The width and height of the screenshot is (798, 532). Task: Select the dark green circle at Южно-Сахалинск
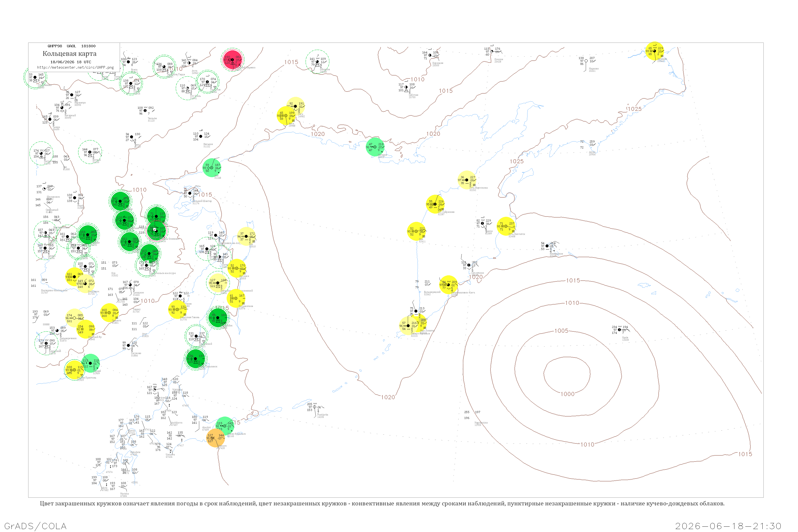tap(196, 359)
